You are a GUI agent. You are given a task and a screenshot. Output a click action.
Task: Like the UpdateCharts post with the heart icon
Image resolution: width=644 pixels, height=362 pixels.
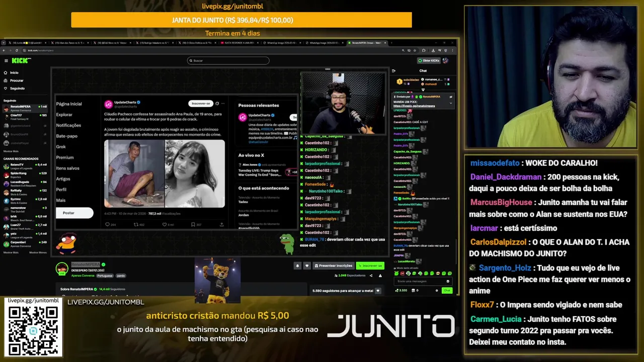[x=164, y=224]
